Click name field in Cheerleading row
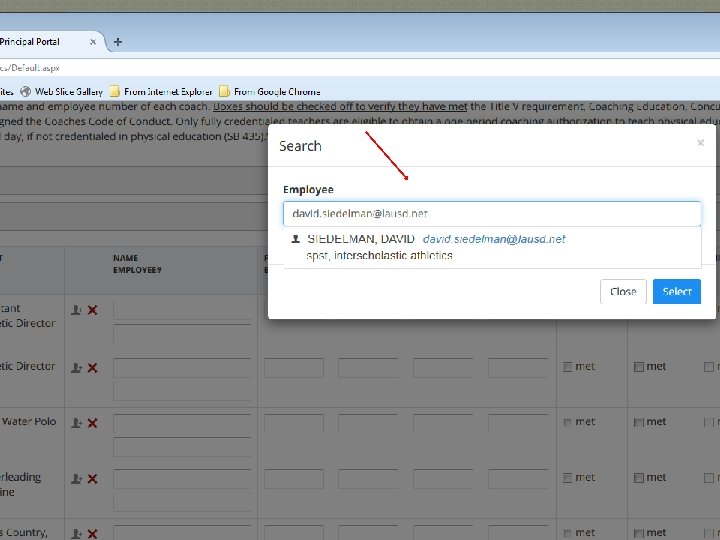 click(x=182, y=479)
